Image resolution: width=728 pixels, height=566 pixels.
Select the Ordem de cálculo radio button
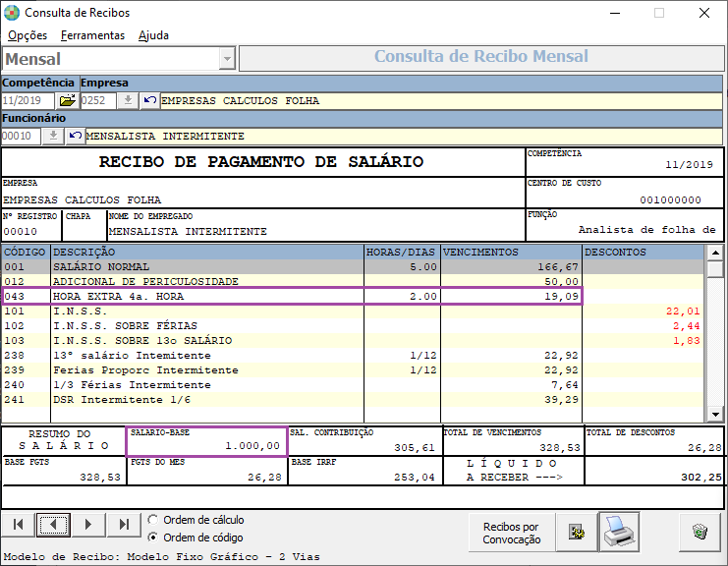[x=152, y=520]
